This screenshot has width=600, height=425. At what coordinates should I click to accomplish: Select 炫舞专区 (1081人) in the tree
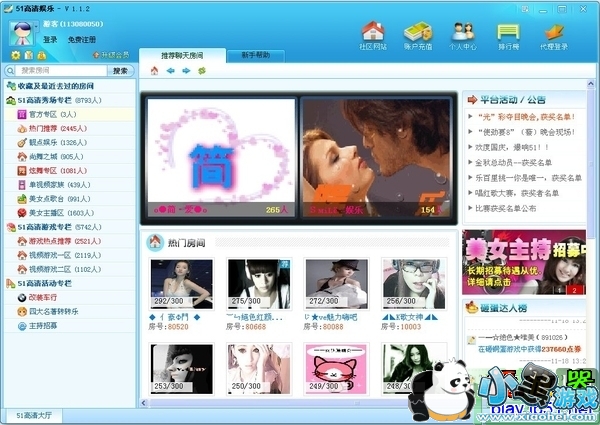coord(70,171)
